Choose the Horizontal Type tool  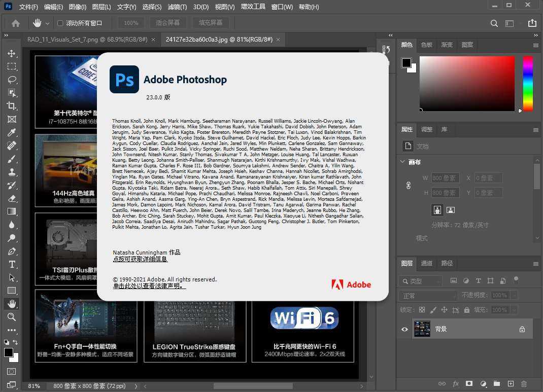(x=11, y=264)
